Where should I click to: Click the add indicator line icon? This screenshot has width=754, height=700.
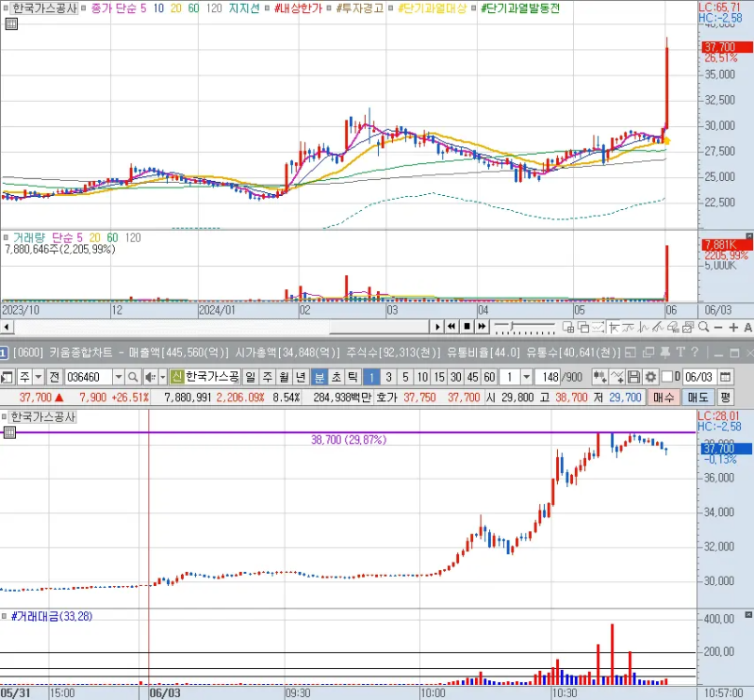click(x=617, y=377)
